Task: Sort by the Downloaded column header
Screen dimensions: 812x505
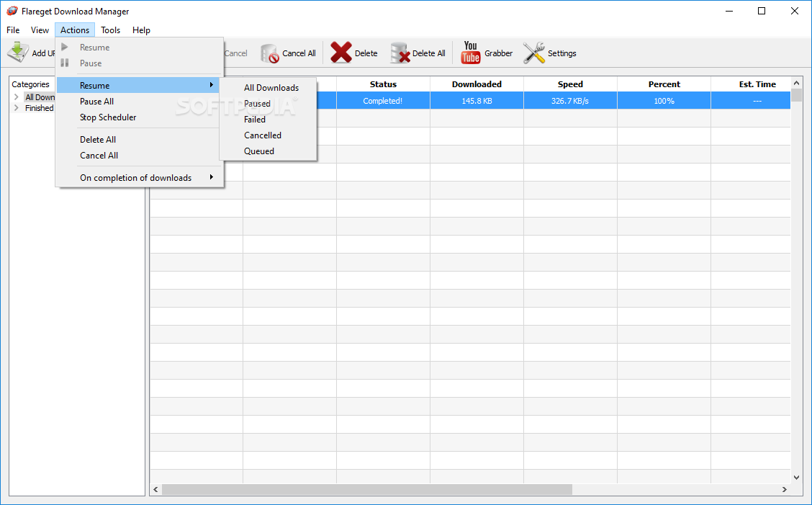Action: click(477, 84)
